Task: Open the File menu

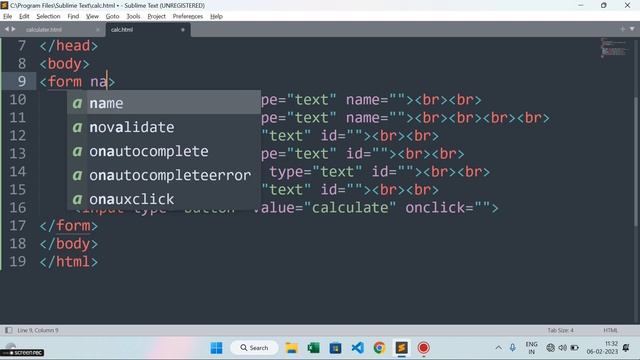Action: pyautogui.click(x=7, y=16)
